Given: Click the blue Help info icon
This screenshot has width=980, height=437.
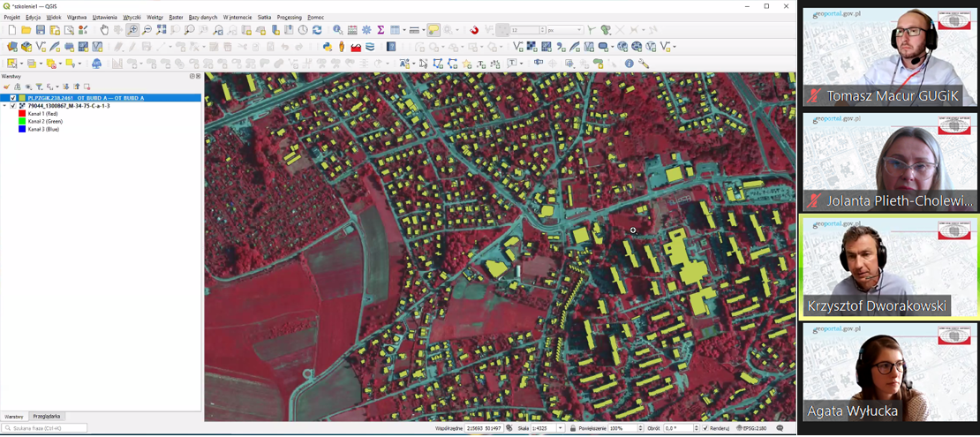Looking at the screenshot, I should click(629, 64).
